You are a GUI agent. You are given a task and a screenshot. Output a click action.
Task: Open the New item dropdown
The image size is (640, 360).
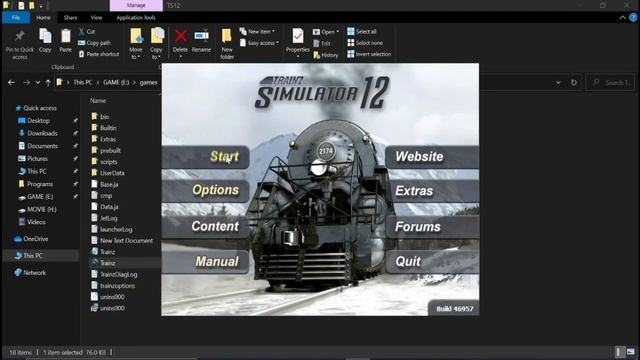pos(257,31)
